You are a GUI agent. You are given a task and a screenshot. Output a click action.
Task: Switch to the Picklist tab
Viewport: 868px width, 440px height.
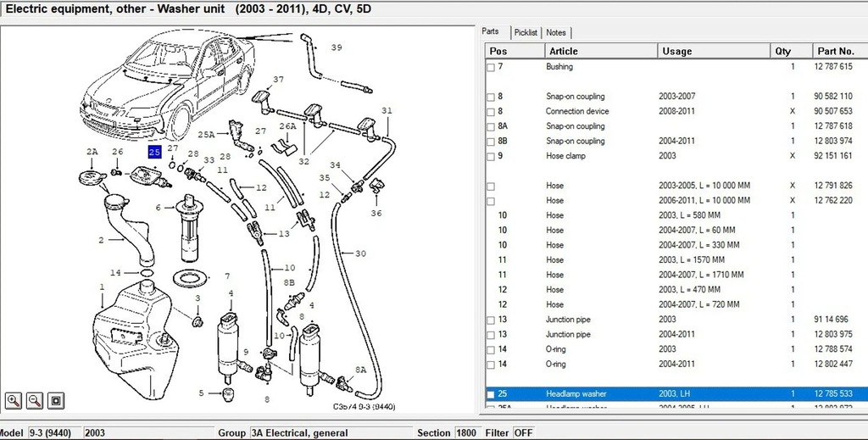[526, 32]
